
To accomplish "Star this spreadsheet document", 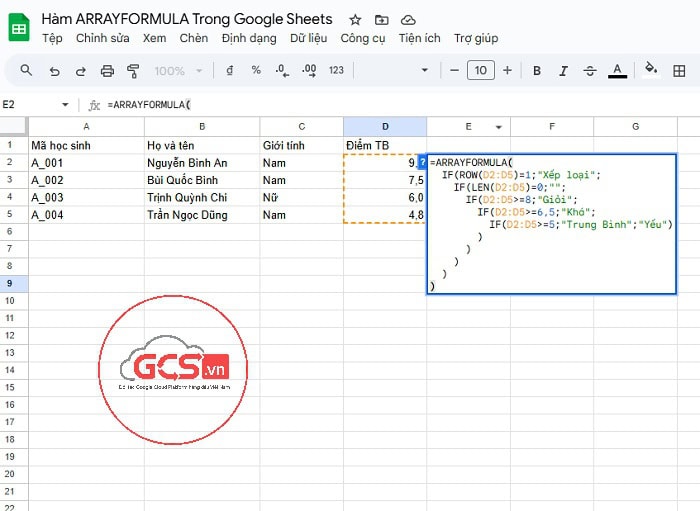I will [x=355, y=20].
